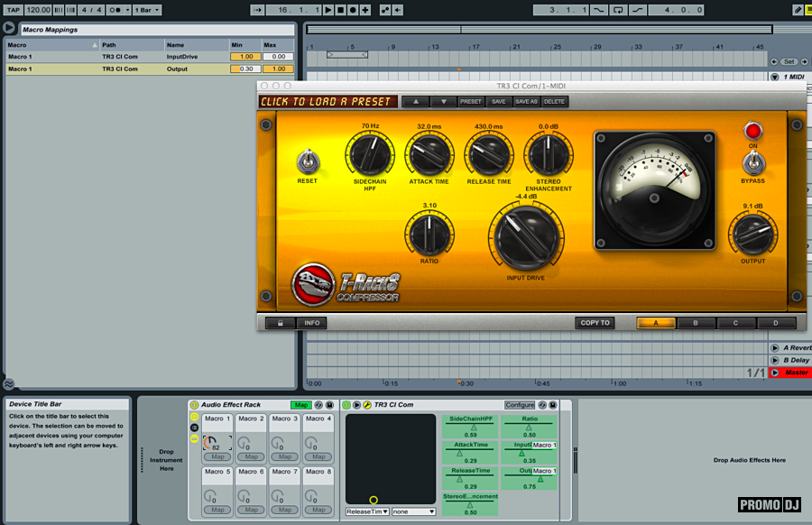Click the COPY TO button
Image resolution: width=812 pixels, height=525 pixels.
coord(595,323)
